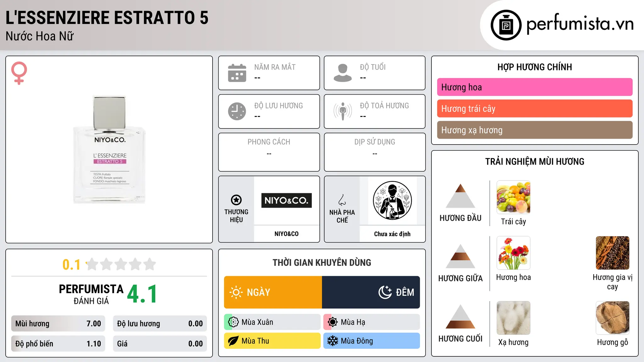Click the Trải Nghiệm Mùi Hương heading
This screenshot has width=644, height=362.
click(x=535, y=162)
